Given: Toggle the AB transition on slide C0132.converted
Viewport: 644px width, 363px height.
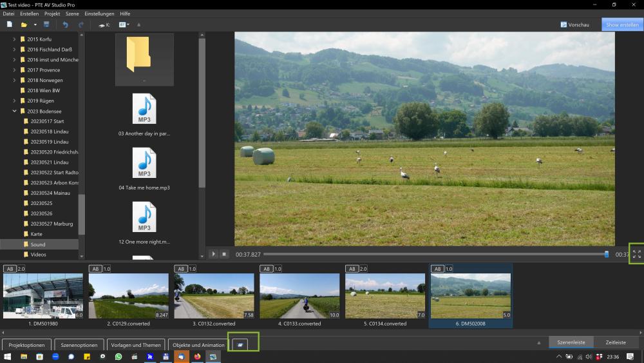Looking at the screenshot, I should [180, 269].
